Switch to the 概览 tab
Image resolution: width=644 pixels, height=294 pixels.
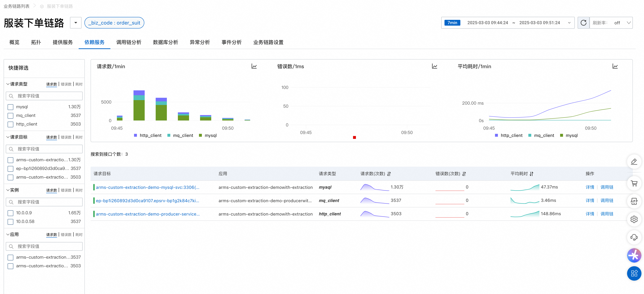pyautogui.click(x=14, y=42)
